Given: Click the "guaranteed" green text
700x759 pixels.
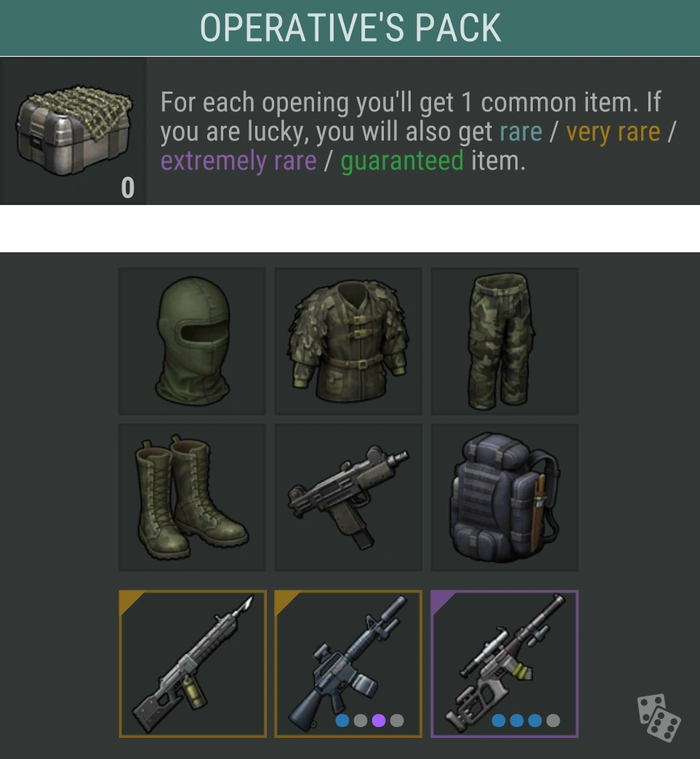Looking at the screenshot, I should [x=402, y=161].
